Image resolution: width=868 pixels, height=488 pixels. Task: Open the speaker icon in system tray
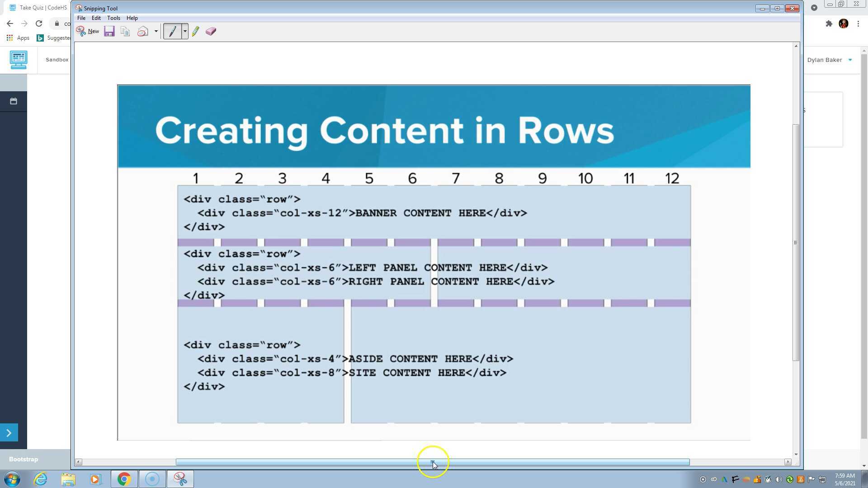tap(778, 479)
